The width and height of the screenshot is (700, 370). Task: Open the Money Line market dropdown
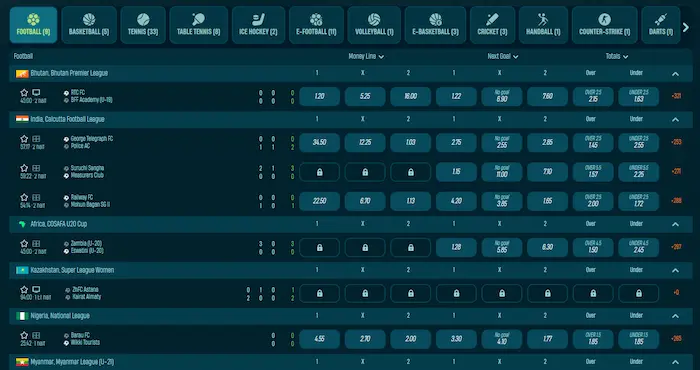366,57
